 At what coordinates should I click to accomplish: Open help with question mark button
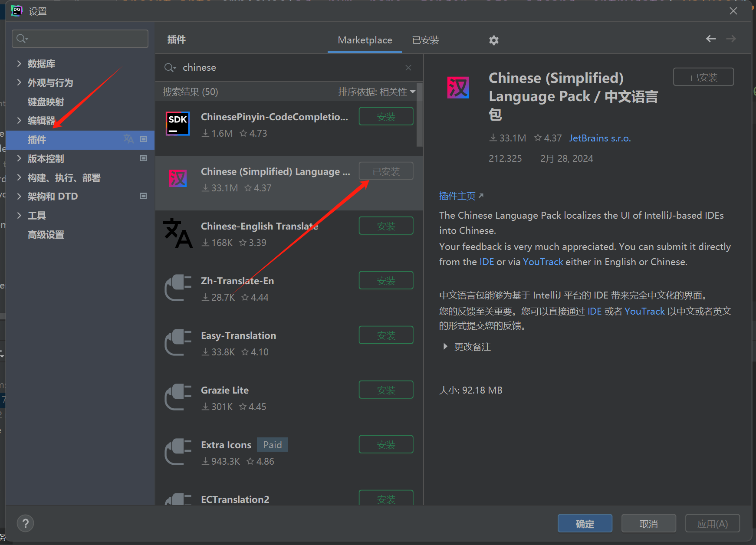pyautogui.click(x=25, y=523)
